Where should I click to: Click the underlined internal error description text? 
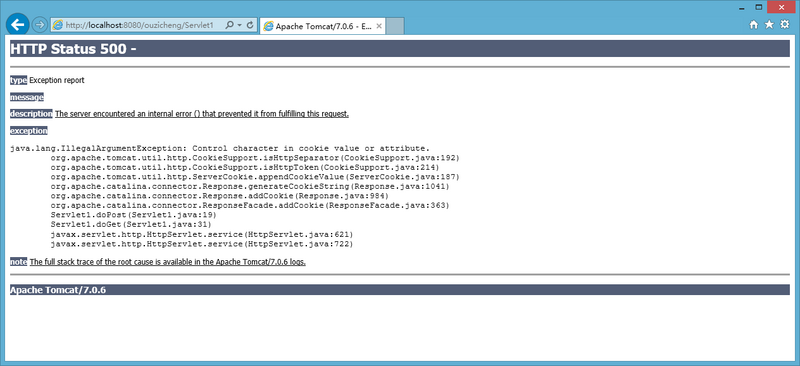[x=202, y=114]
